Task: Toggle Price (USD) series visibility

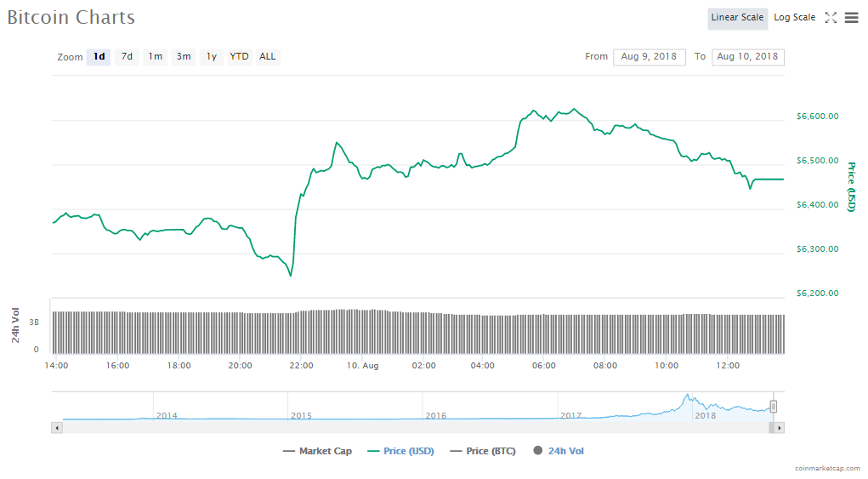Action: pos(400,451)
